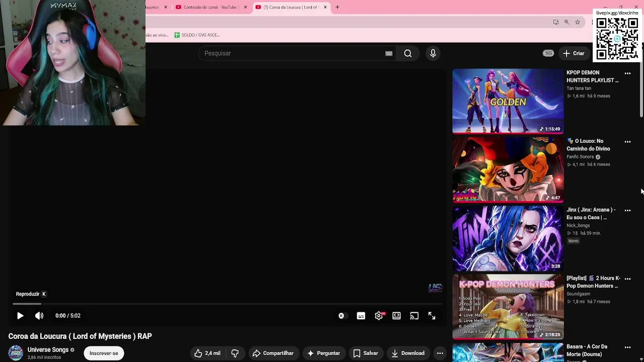Open the O Louco clown thumbnail
This screenshot has width=644, height=362.
pos(508,169)
